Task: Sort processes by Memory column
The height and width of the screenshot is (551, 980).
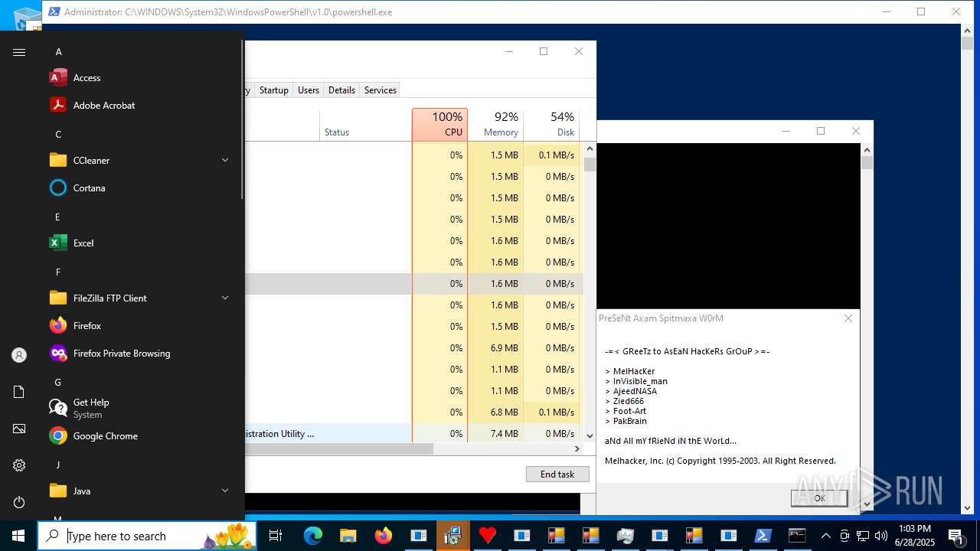Action: point(495,125)
